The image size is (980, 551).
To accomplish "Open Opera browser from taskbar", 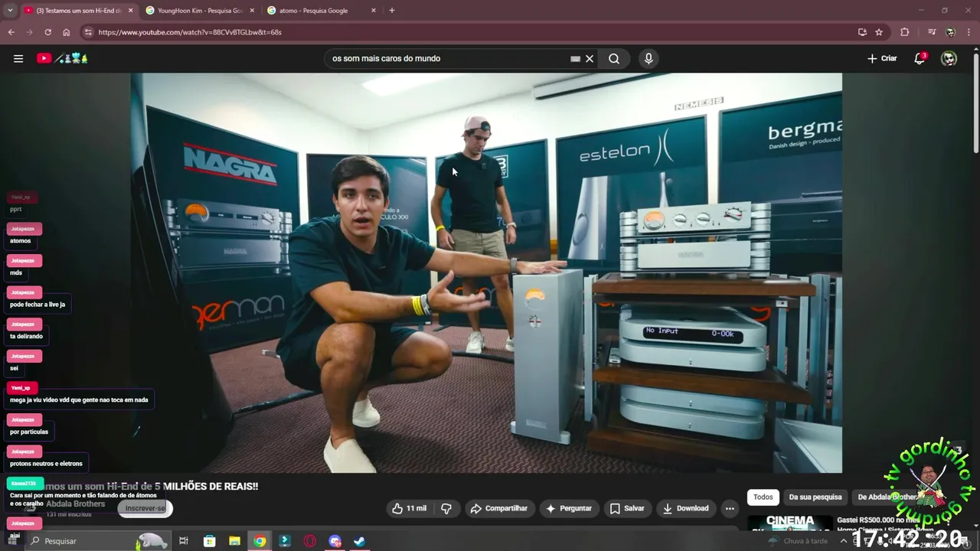I will pos(310,541).
